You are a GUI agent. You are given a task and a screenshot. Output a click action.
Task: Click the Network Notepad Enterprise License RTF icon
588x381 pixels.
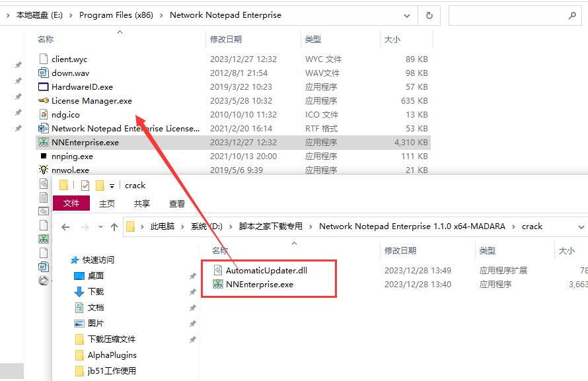44,128
